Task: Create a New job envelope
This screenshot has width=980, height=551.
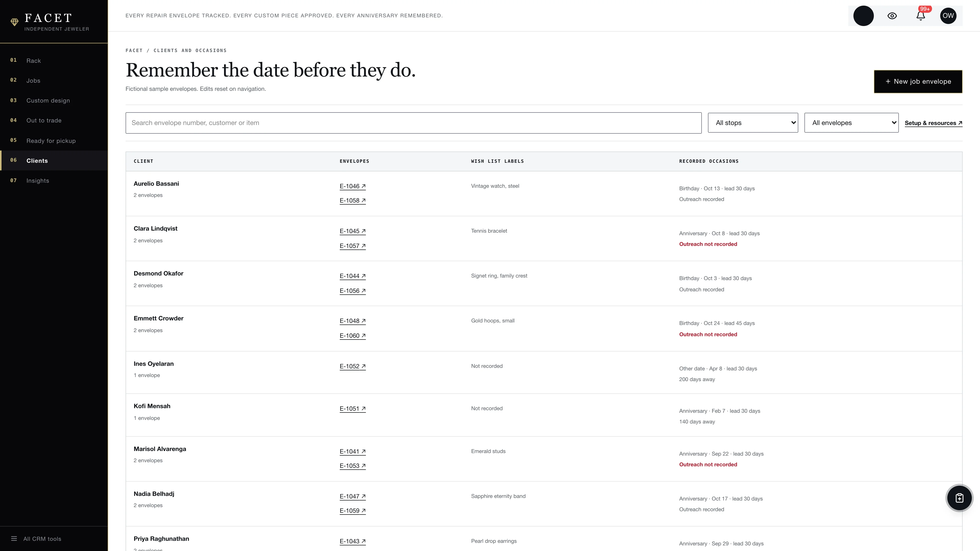Action: (x=918, y=81)
